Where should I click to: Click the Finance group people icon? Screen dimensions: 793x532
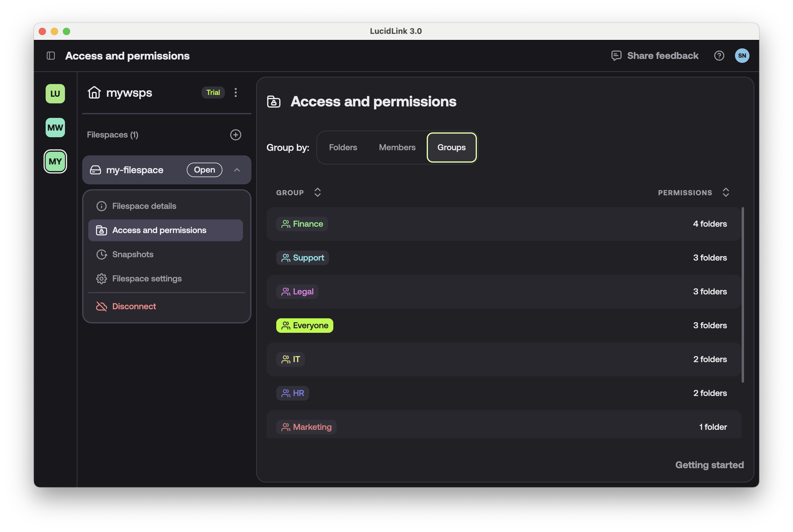pos(286,224)
